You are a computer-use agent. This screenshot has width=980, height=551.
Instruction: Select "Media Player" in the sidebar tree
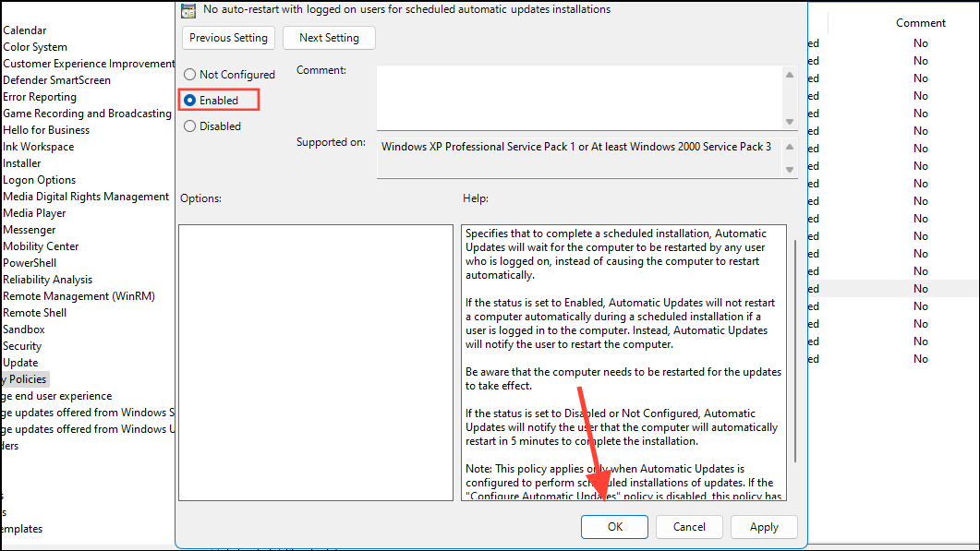pos(34,212)
